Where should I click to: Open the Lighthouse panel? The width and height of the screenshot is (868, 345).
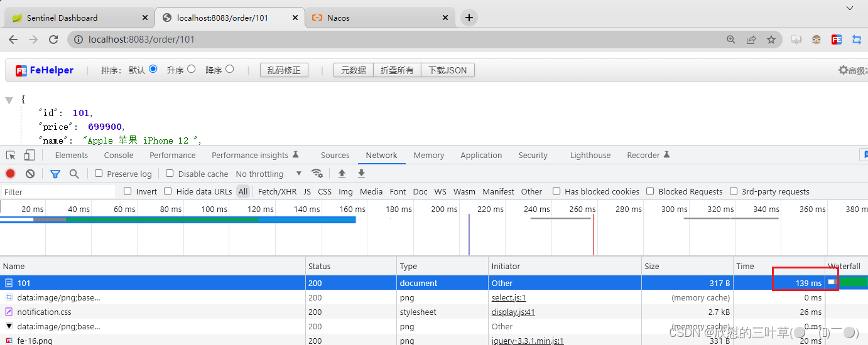click(x=590, y=155)
